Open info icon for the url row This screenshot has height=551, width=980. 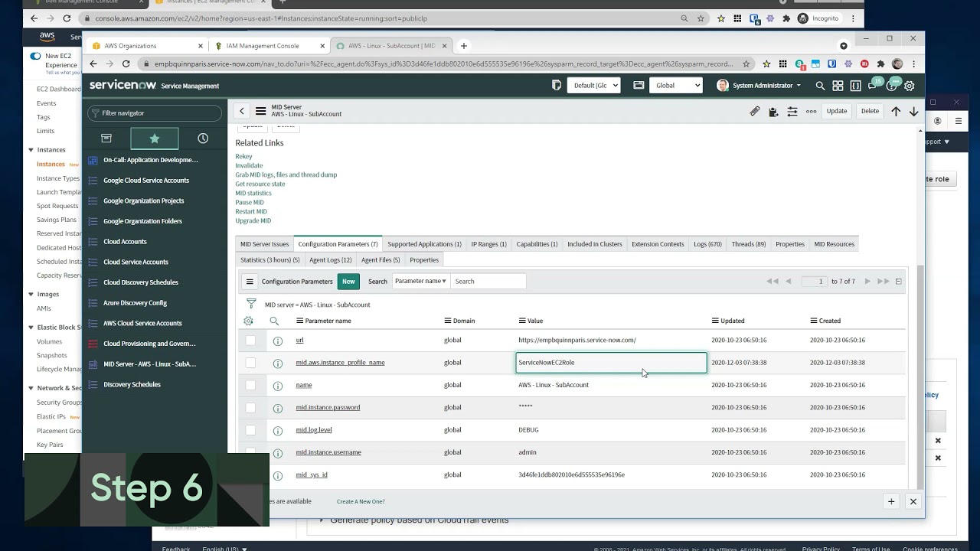click(x=278, y=341)
